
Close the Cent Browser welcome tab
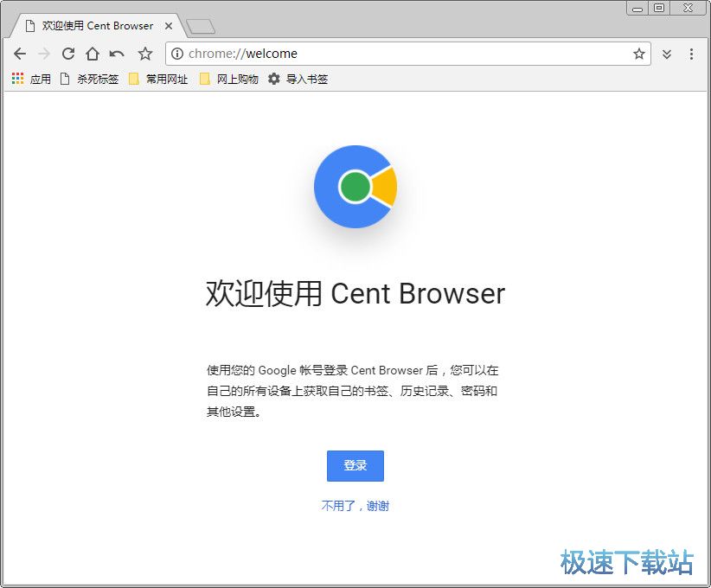click(169, 26)
